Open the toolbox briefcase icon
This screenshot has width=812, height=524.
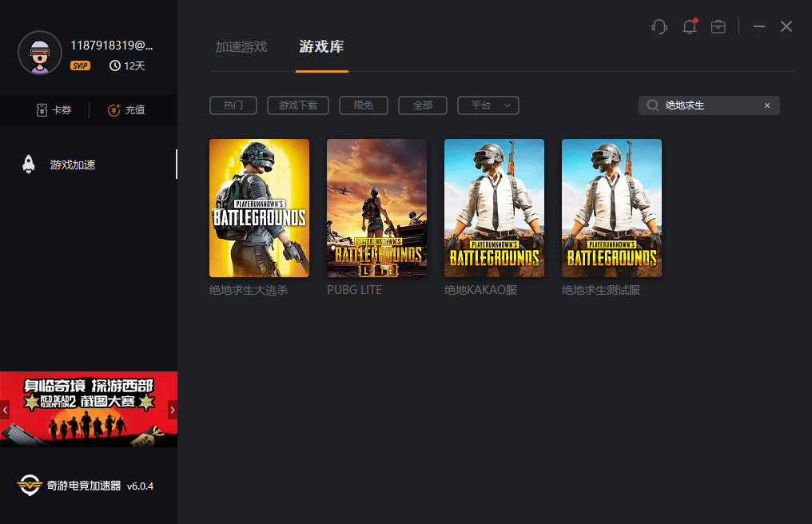718,26
